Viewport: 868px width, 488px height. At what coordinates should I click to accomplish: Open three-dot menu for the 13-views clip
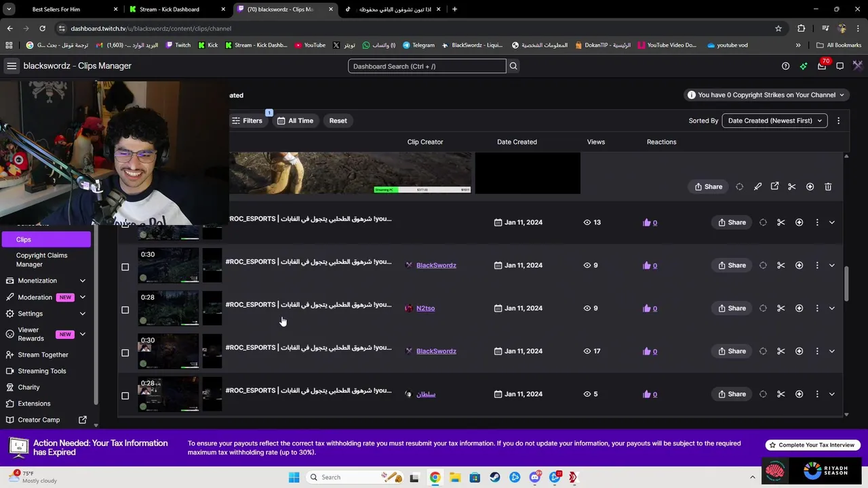coord(816,222)
